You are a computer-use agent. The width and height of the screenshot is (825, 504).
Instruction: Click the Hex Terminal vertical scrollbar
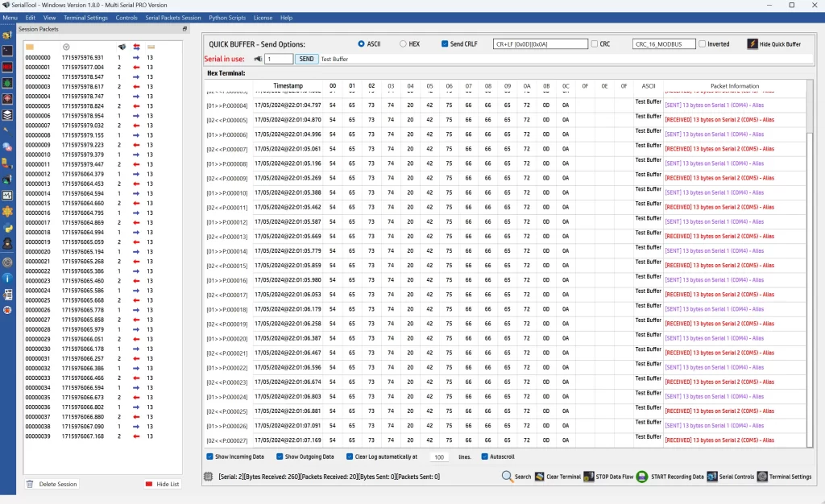click(x=809, y=263)
